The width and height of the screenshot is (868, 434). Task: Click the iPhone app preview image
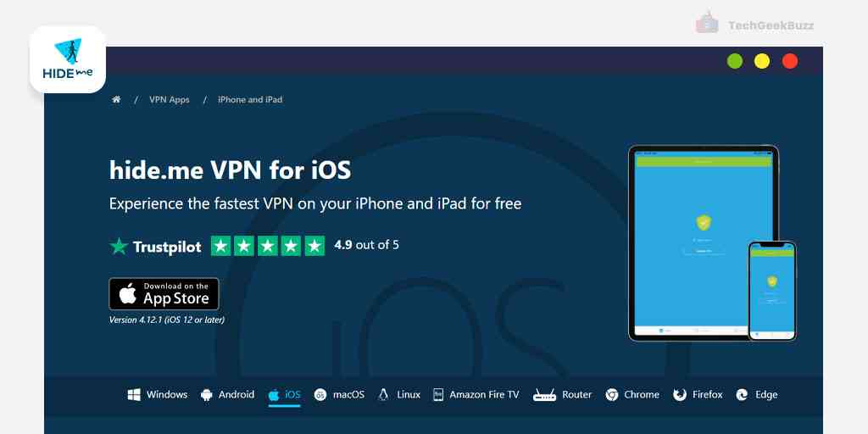tap(771, 291)
